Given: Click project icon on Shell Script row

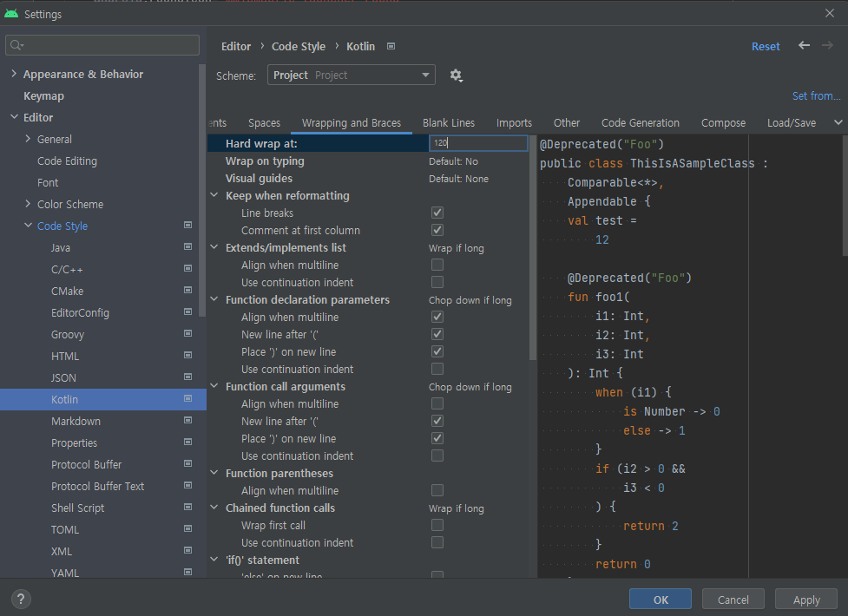Looking at the screenshot, I should [x=187, y=507].
